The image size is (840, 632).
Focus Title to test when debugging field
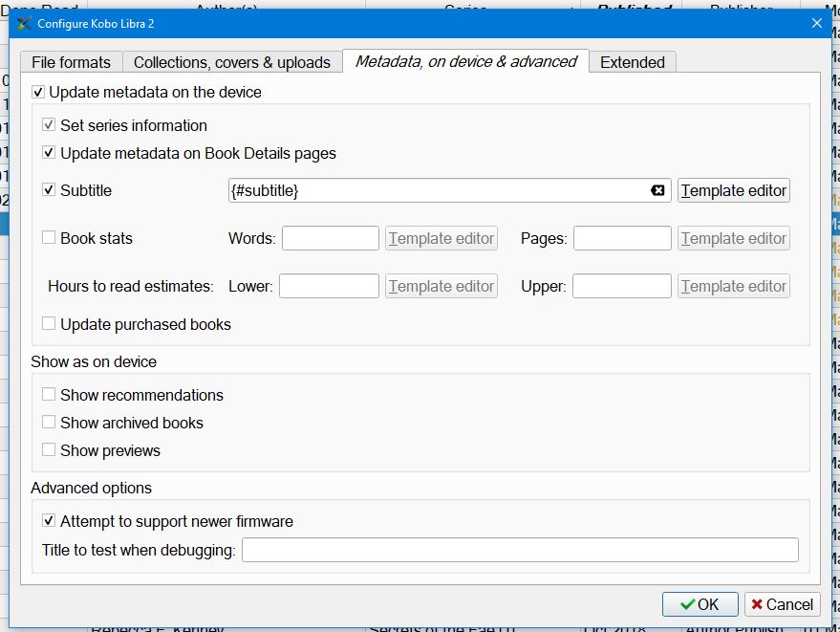click(x=520, y=550)
